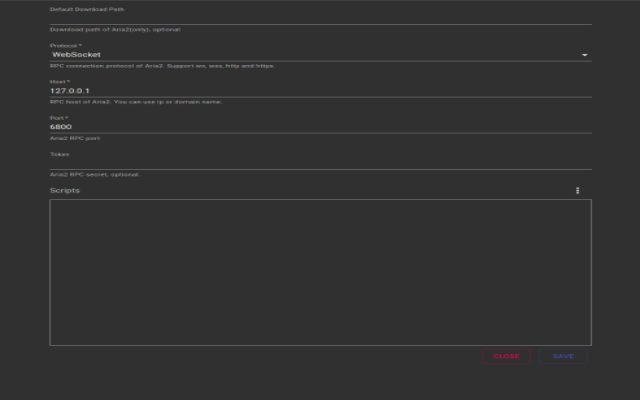This screenshot has width=640, height=400.
Task: Click the Host field showing 127.0.0.1
Action: coord(320,91)
